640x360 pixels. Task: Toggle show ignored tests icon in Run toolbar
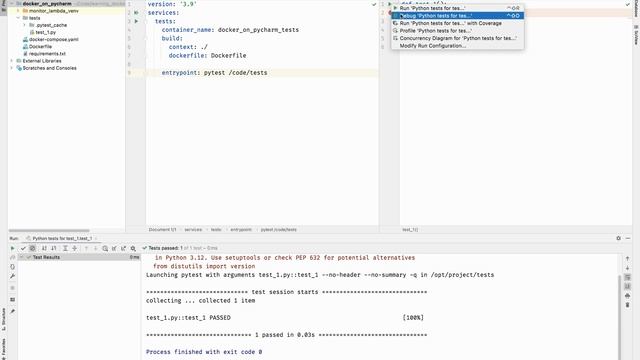pyautogui.click(x=32, y=248)
